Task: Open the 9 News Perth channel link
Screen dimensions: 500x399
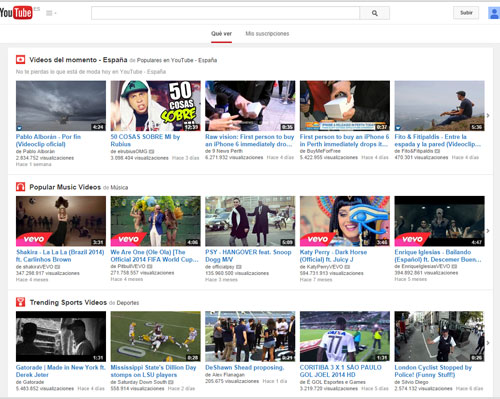Action: (x=227, y=151)
